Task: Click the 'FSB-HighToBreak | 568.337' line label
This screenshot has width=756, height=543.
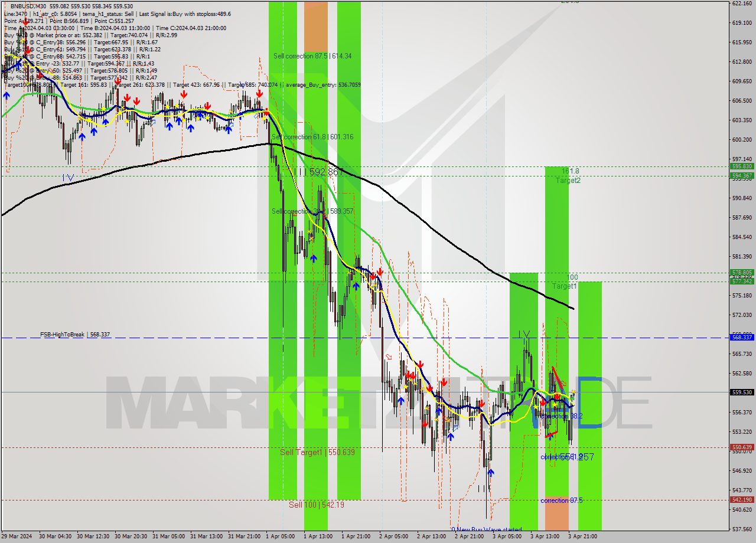Action: (x=75, y=335)
